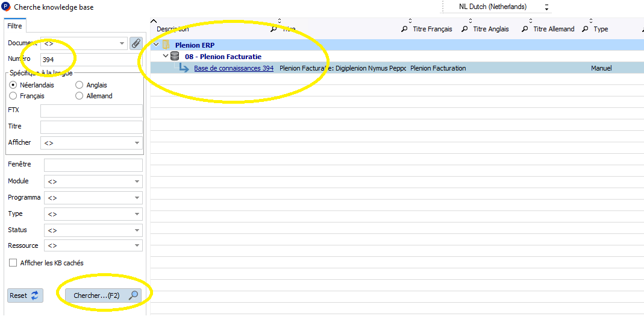Screen dimensions: 644x319
Task: Click the sort arrows above Titre Français
Action: [410, 21]
